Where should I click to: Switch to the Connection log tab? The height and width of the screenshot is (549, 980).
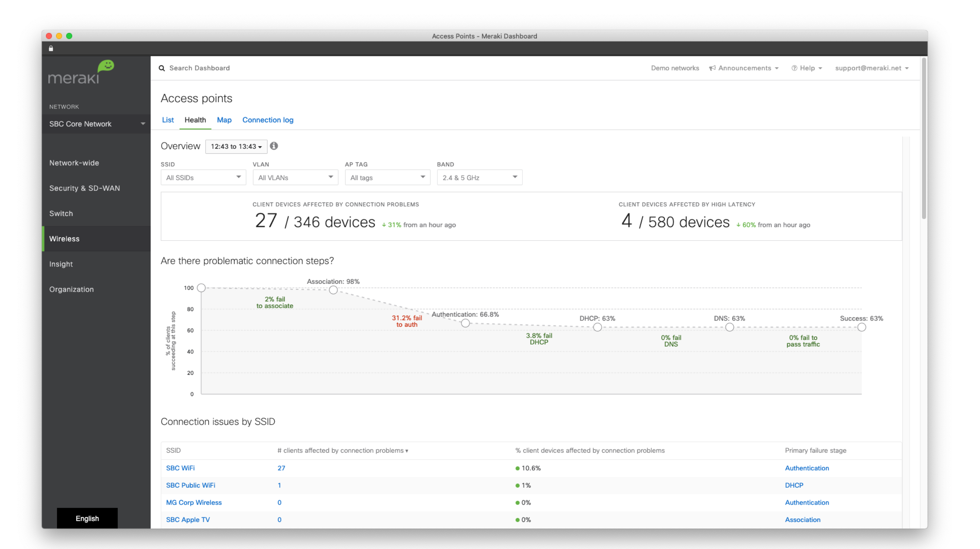[268, 120]
